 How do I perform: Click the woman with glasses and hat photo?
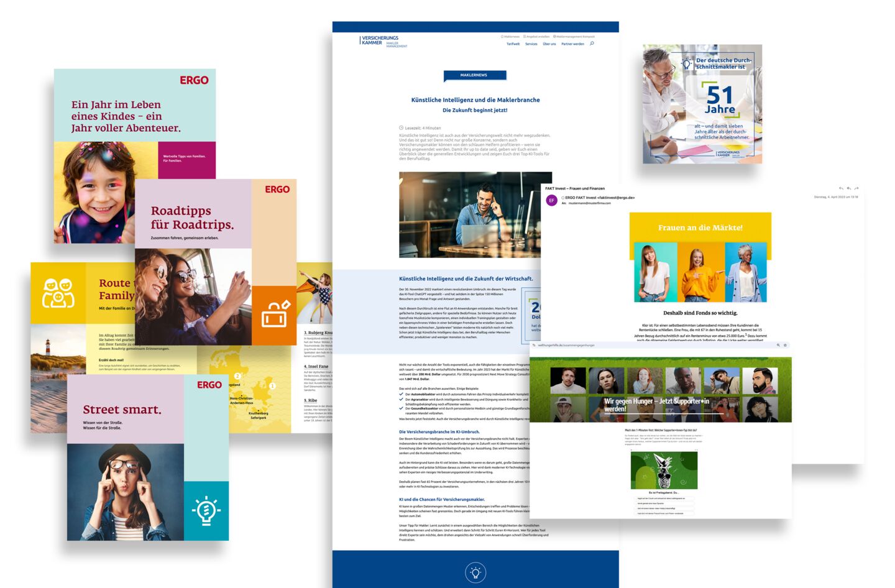coord(125,492)
